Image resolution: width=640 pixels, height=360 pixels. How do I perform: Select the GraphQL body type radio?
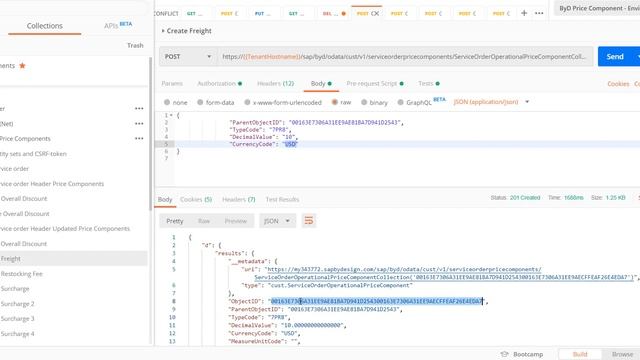401,102
